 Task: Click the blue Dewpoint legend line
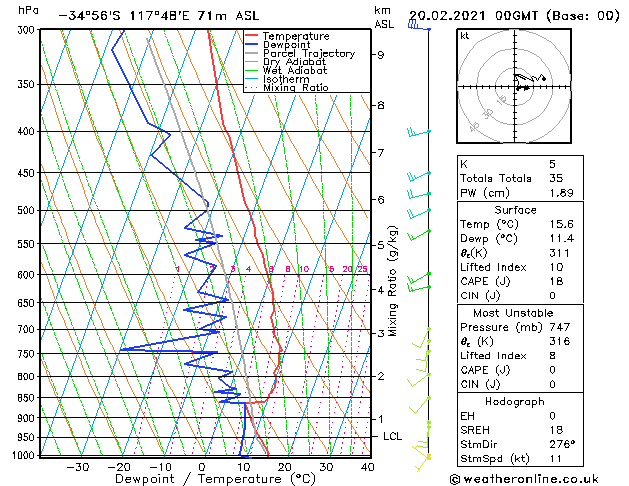251,45
